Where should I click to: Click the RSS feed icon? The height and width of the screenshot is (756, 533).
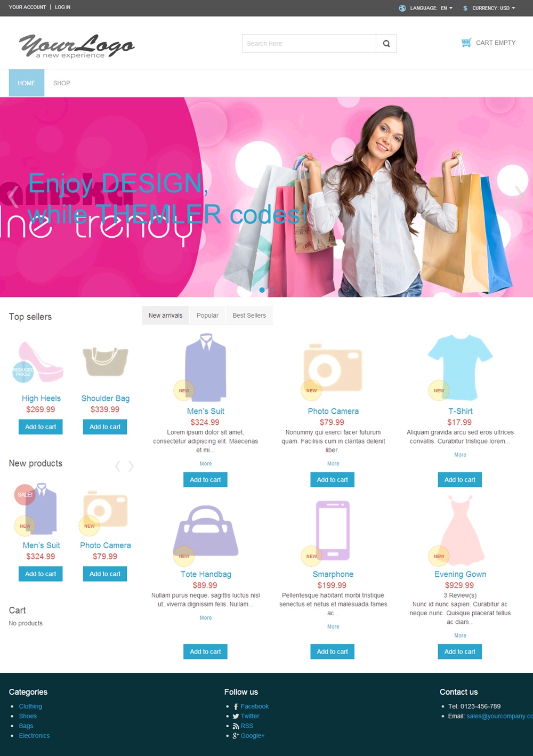236,726
